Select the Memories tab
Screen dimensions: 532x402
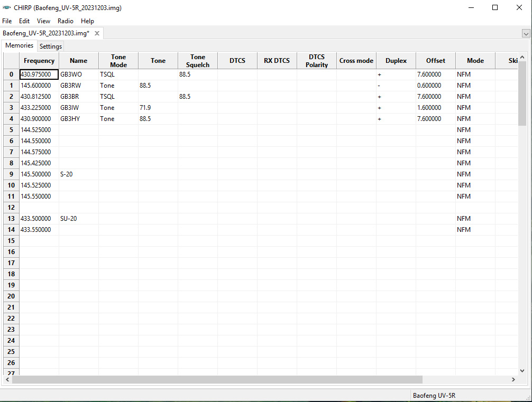point(20,45)
